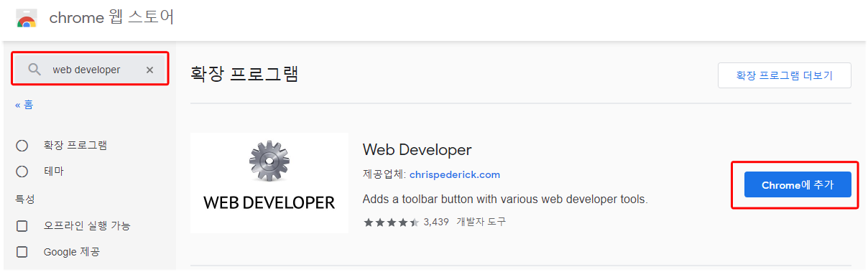The image size is (868, 272).
Task: Click the search magnifier icon
Action: [x=34, y=70]
